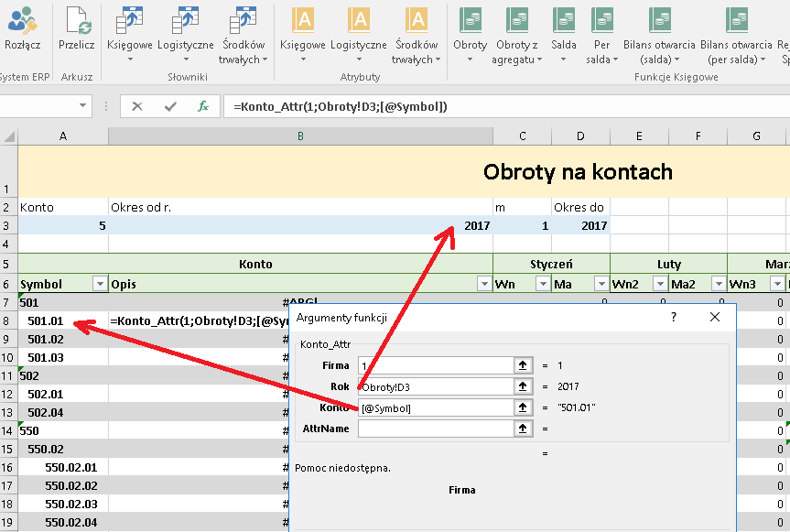This screenshot has width=790, height=532.
Task: Click Bilans otwarcia (salda) icon
Action: 659,20
